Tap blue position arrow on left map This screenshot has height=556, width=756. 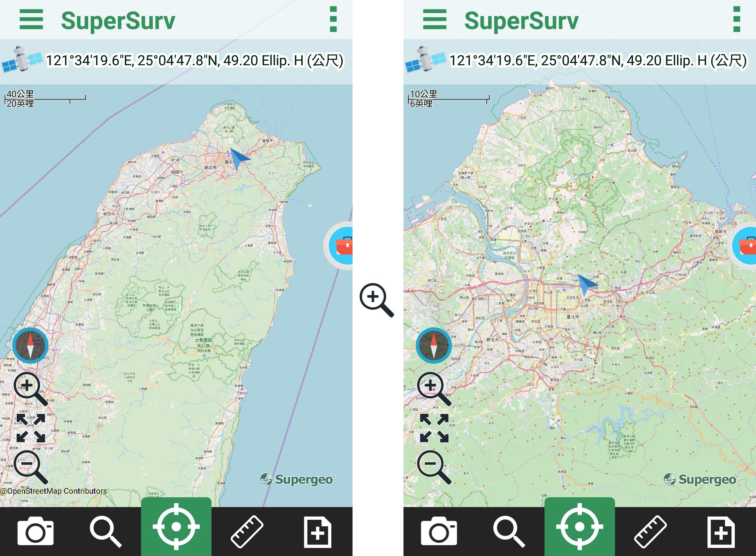coord(239,159)
